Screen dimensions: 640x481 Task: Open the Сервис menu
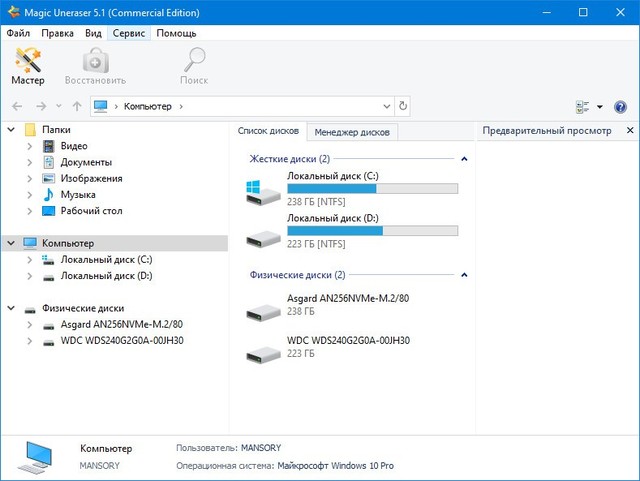tap(129, 33)
